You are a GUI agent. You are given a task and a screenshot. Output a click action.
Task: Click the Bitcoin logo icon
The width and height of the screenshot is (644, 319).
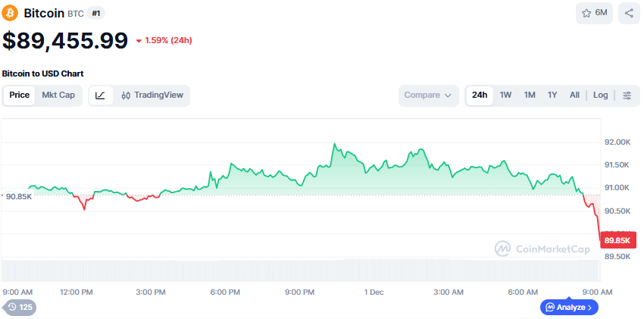(x=11, y=13)
